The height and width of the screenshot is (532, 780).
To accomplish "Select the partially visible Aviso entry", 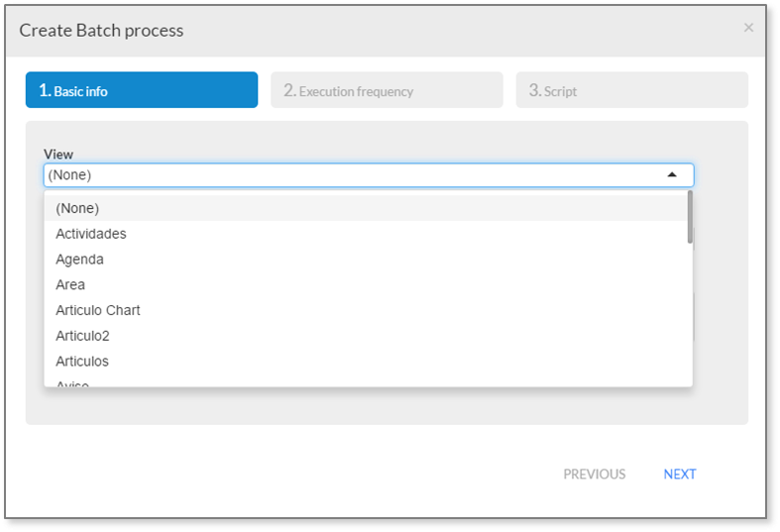I will click(366, 382).
